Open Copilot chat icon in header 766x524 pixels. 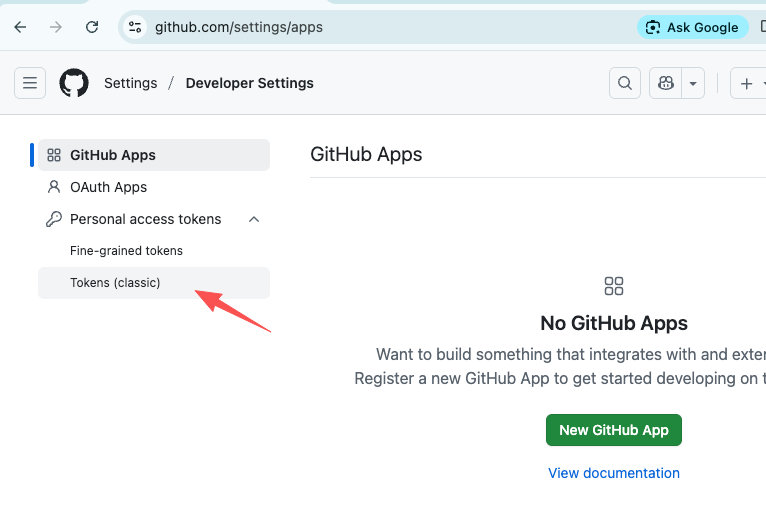(x=665, y=84)
